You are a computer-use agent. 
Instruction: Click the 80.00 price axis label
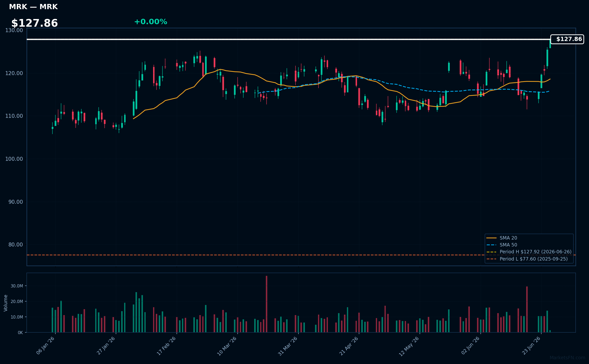pos(16,245)
